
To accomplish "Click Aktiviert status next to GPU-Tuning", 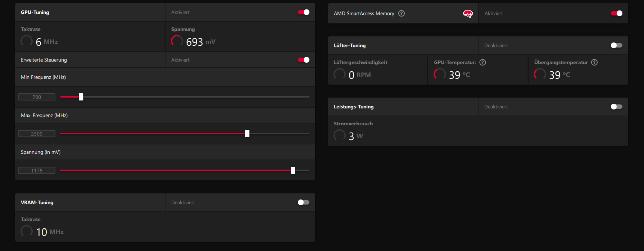I will (180, 12).
